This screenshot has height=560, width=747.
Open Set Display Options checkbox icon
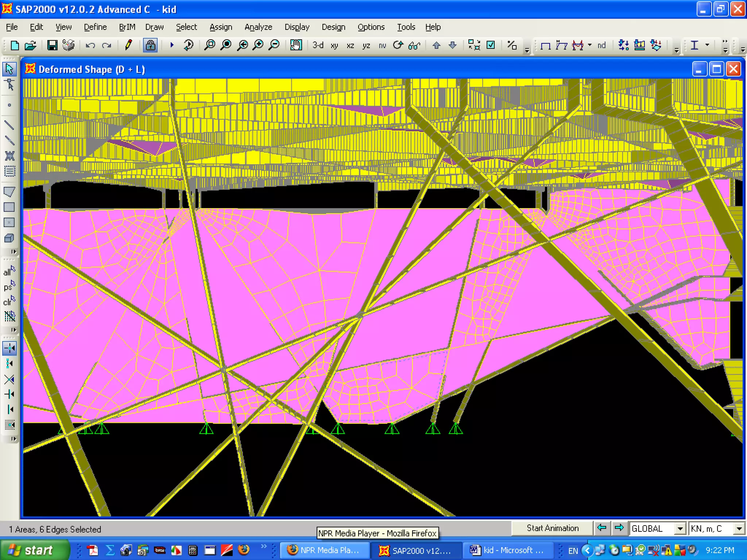click(x=491, y=45)
